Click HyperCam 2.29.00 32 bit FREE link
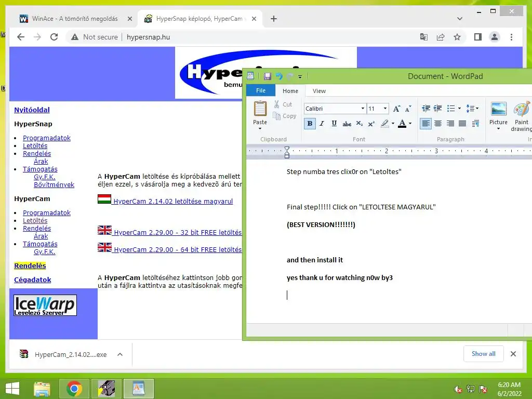 tap(178, 232)
